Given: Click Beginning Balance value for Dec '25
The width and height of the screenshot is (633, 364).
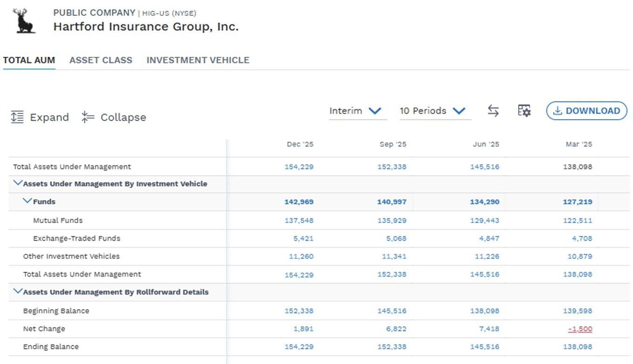Looking at the screenshot, I should click(x=299, y=311).
